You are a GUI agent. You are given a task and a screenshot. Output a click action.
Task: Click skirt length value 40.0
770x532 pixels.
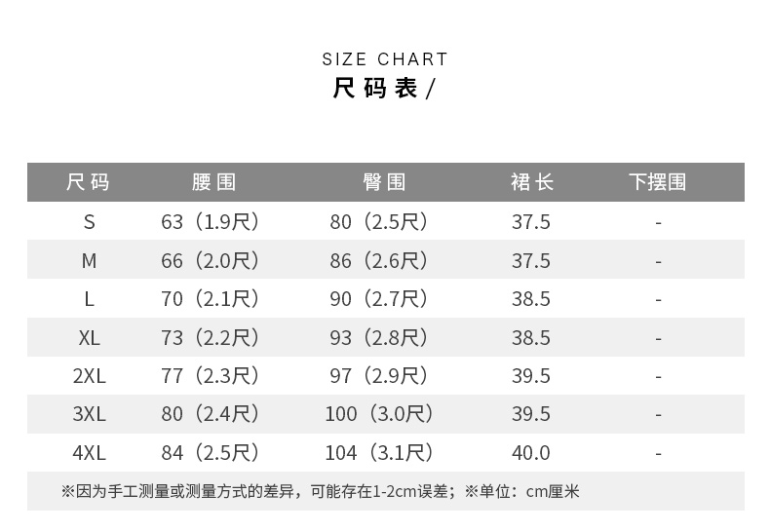pos(531,453)
